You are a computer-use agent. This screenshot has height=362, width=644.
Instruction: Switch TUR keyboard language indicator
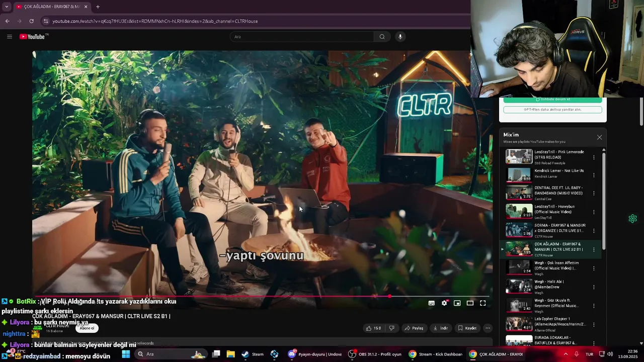click(x=589, y=354)
